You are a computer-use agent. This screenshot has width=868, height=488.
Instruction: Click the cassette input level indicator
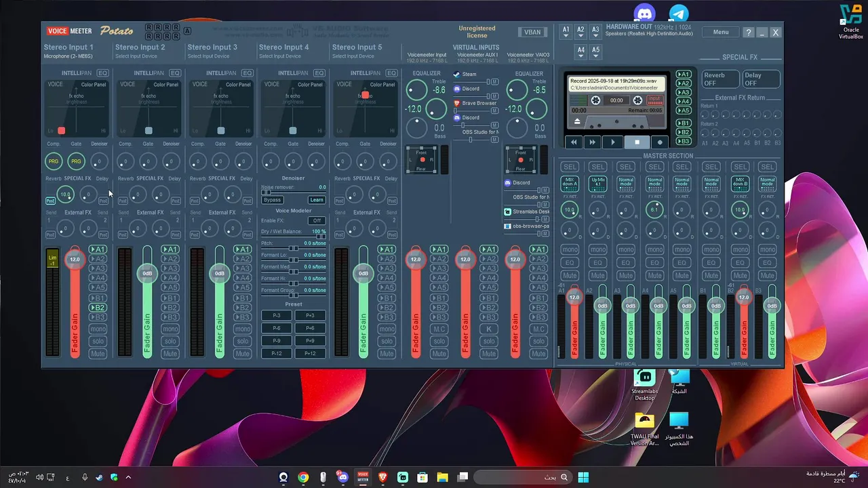tap(654, 100)
